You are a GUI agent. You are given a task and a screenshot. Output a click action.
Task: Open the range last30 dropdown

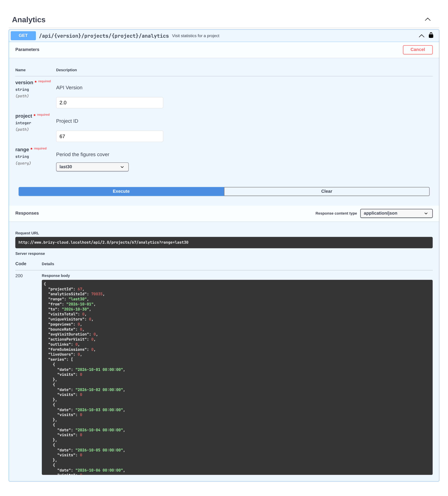pos(92,167)
